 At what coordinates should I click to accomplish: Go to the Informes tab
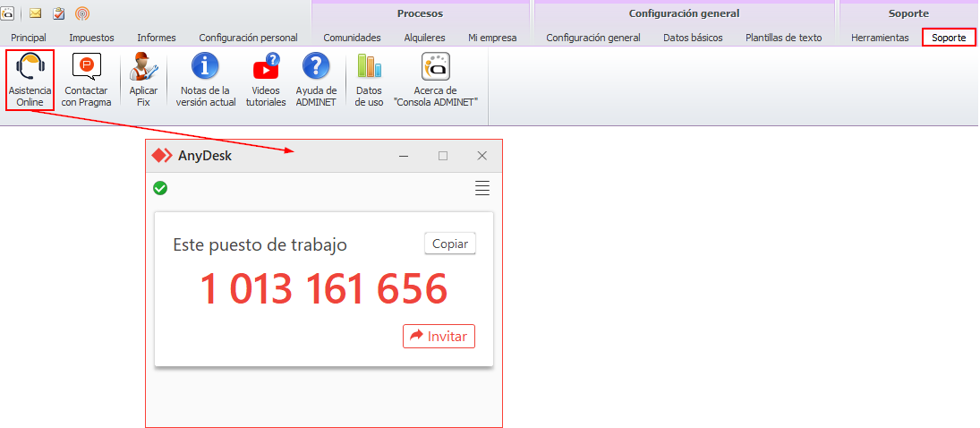pyautogui.click(x=157, y=38)
